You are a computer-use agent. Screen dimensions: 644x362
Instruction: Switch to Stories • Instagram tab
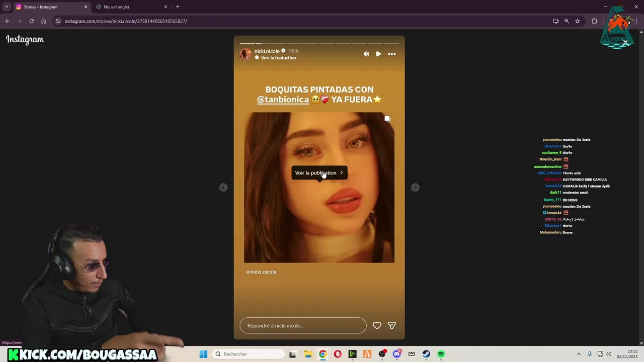[50, 7]
